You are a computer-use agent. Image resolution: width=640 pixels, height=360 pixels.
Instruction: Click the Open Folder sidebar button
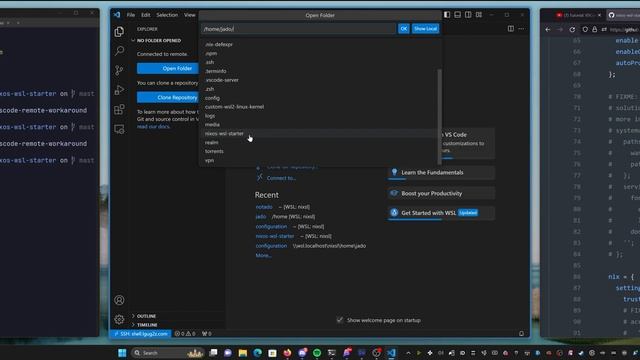[168, 68]
